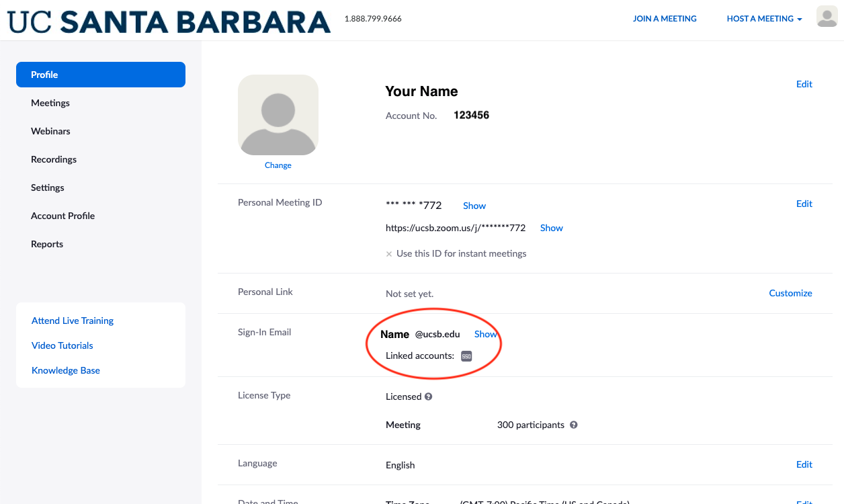Open Reports in the sidebar
Screen dimensions: 844x504
[47, 244]
